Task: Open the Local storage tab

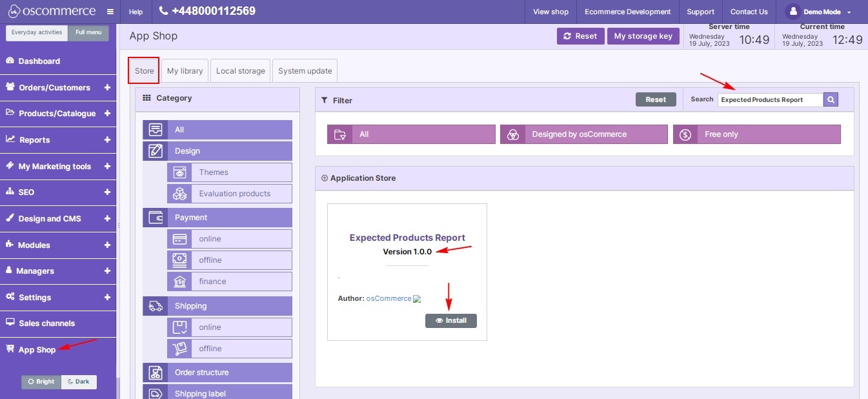Action: (x=241, y=71)
